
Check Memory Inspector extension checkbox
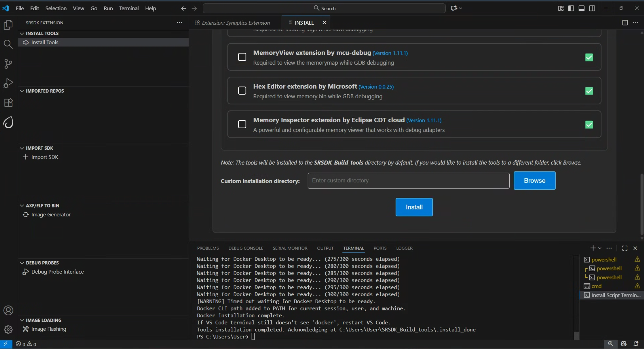[242, 124]
